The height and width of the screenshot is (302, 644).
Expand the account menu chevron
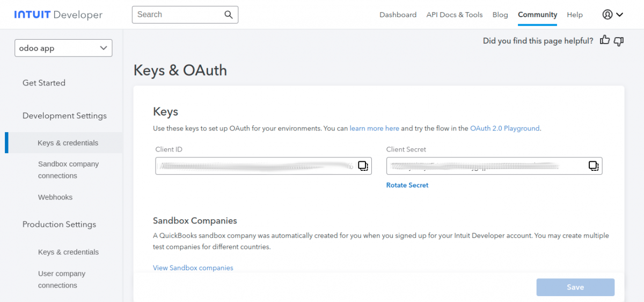pyautogui.click(x=619, y=15)
